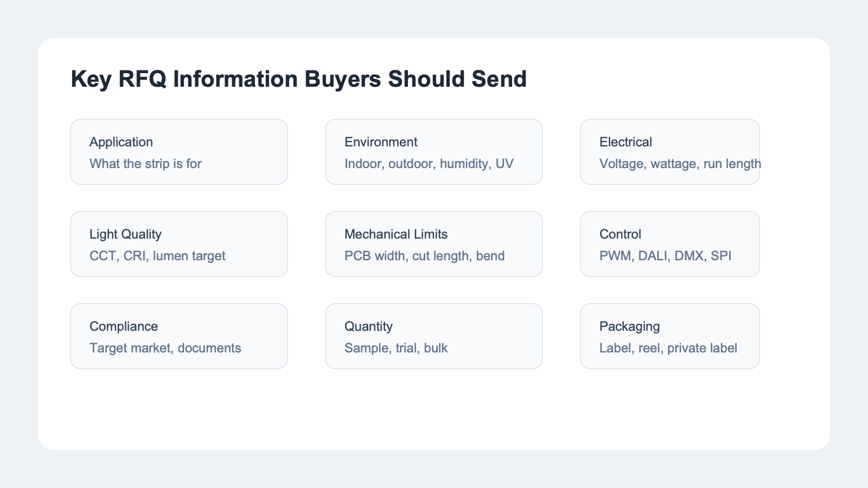Select the Mechanical Limits card title

click(396, 234)
